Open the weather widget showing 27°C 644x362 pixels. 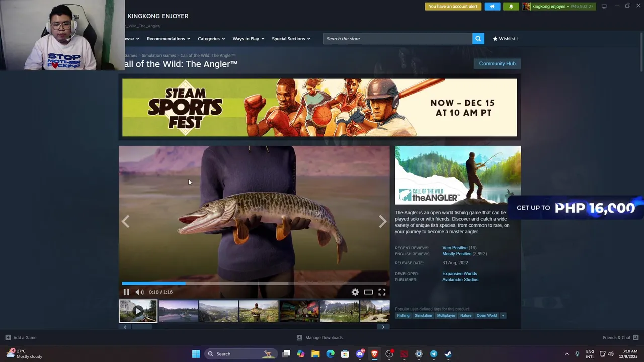[24, 354]
